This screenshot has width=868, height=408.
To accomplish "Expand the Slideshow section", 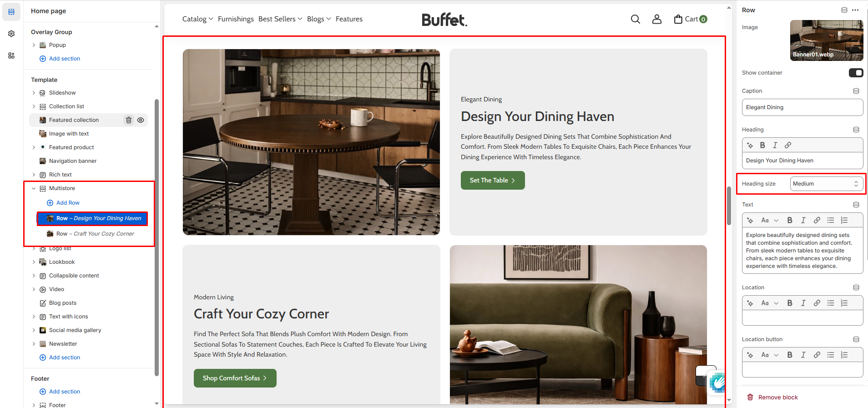I will point(34,93).
